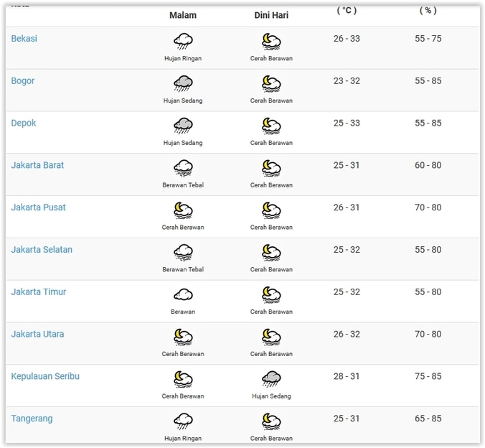Click the Dini Hari column header
Viewport: 485px width, 448px height.
271,15
